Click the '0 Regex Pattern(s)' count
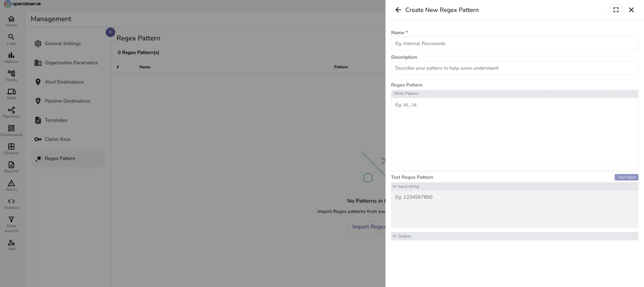644x287 pixels. coord(138,53)
